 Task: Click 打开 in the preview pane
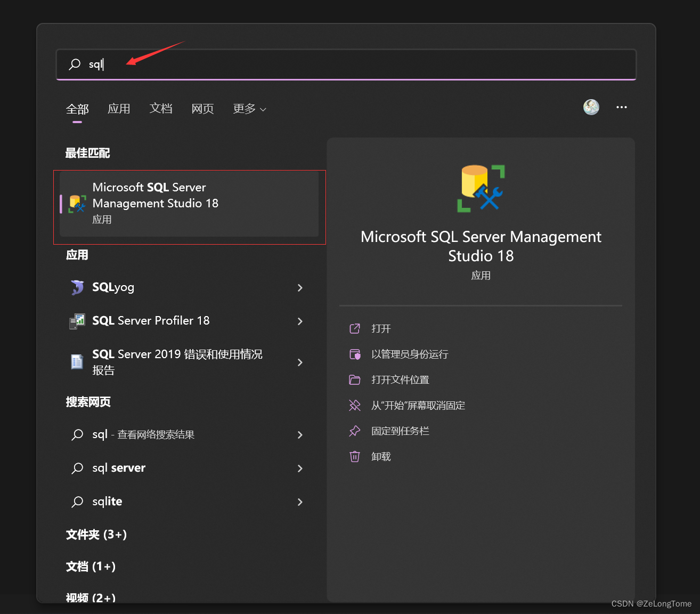pos(381,329)
